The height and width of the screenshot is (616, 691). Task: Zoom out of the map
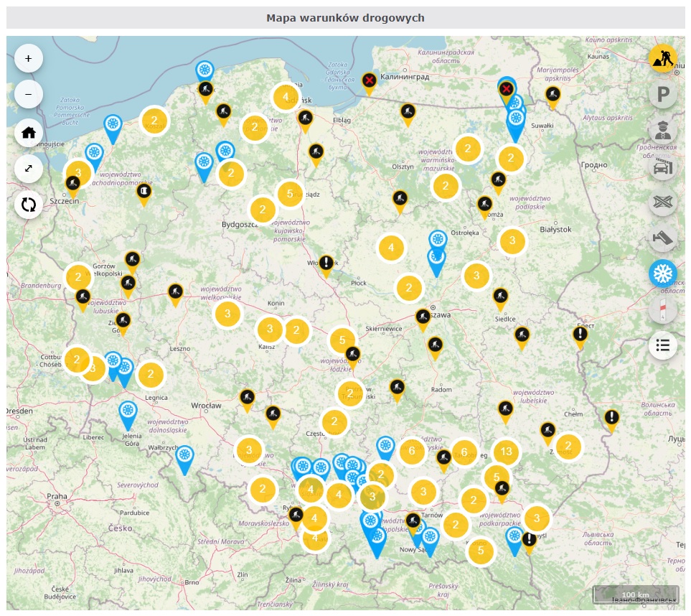tap(29, 94)
